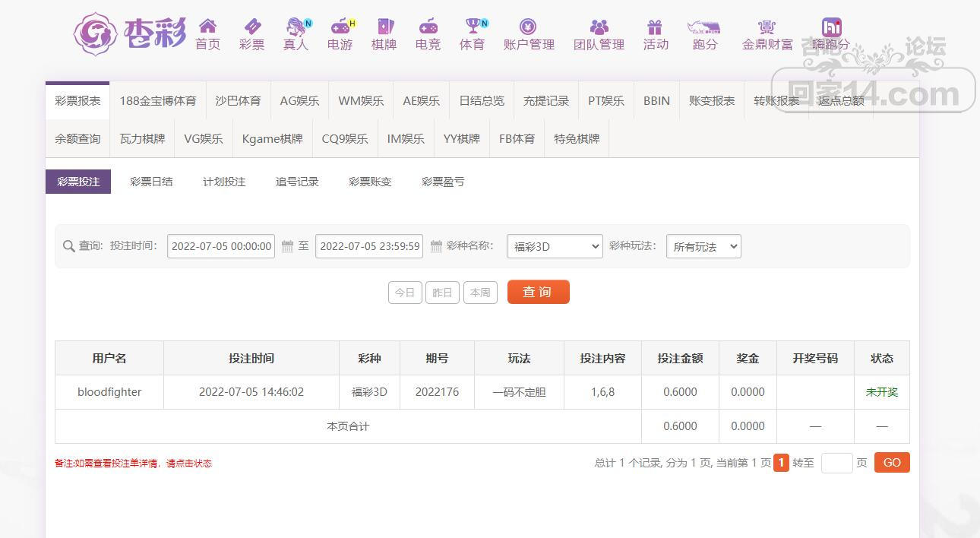Click the 今日 quick date button
Viewport: 980px width, 538px height.
click(x=405, y=293)
